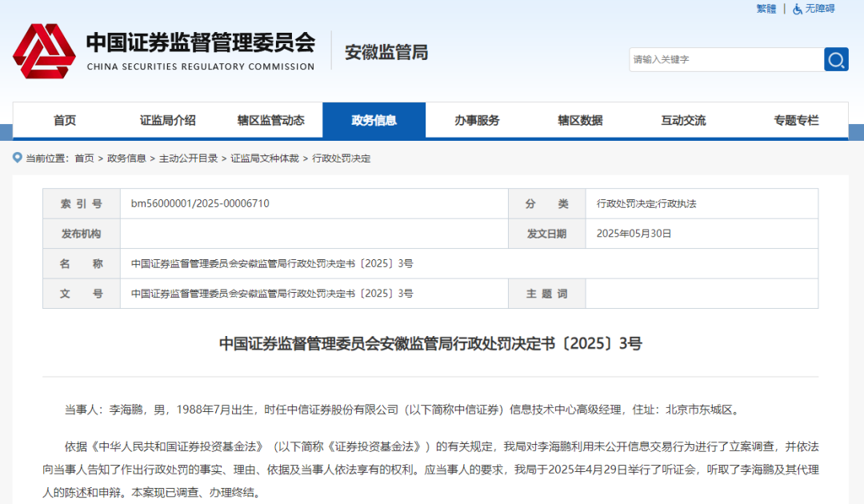Click 首页 in the breadcrumb trail
This screenshot has width=864, height=504.
[84, 158]
